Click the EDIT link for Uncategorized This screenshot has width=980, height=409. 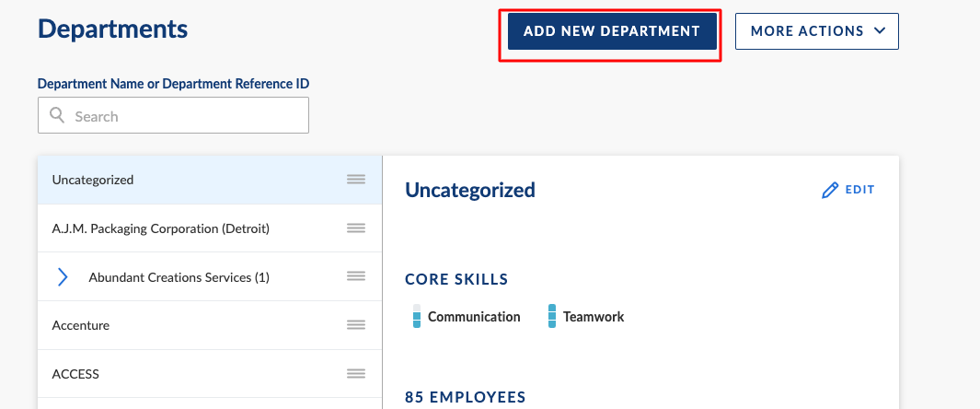pyautogui.click(x=848, y=190)
